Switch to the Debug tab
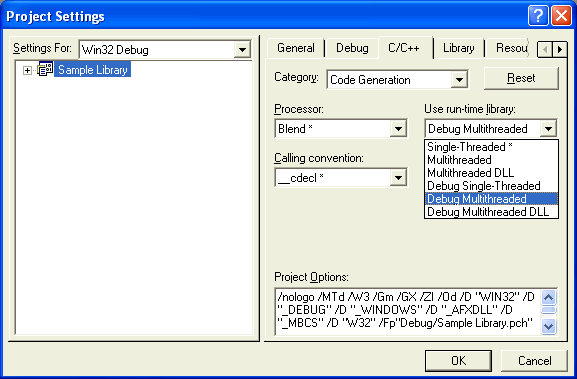577x379 pixels. 352,48
